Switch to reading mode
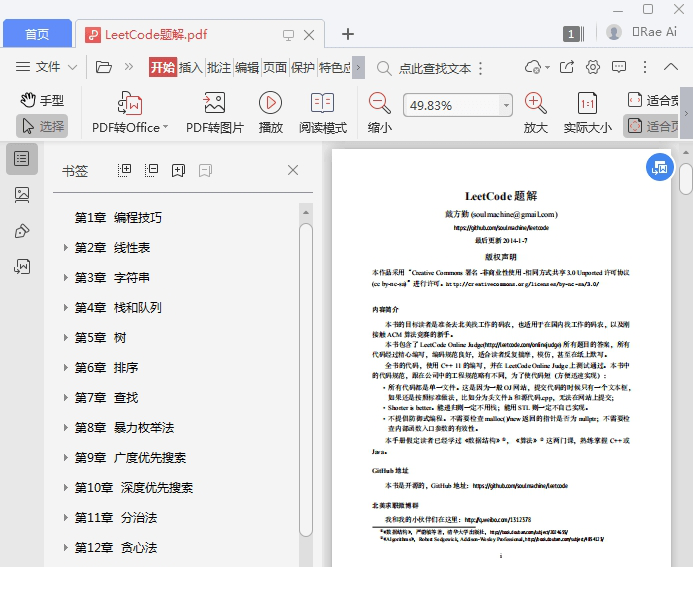The image size is (693, 589). point(323,113)
